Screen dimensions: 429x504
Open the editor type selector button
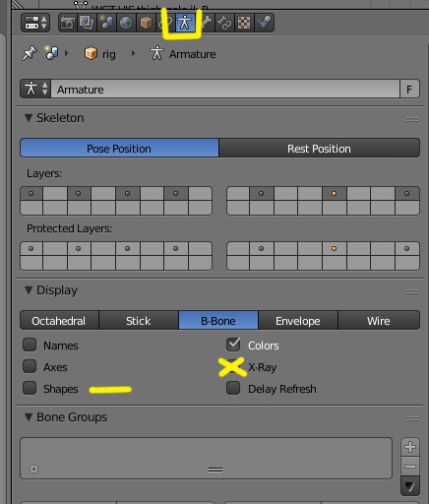(x=35, y=23)
